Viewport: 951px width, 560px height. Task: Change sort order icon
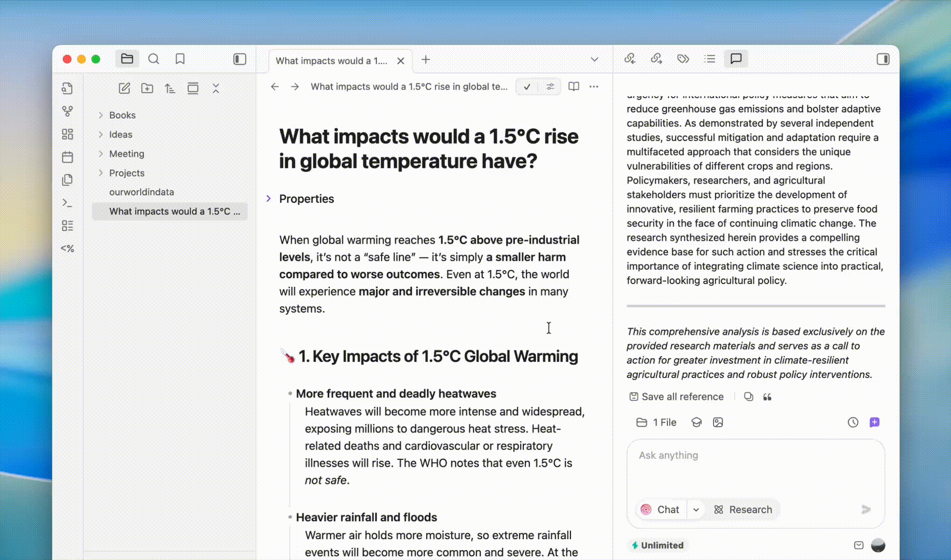(x=170, y=88)
